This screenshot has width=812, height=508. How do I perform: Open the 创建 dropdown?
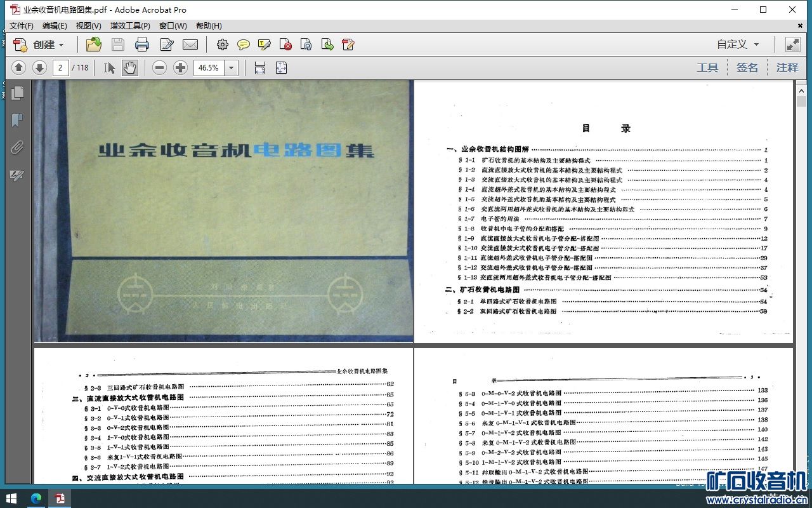[x=39, y=44]
